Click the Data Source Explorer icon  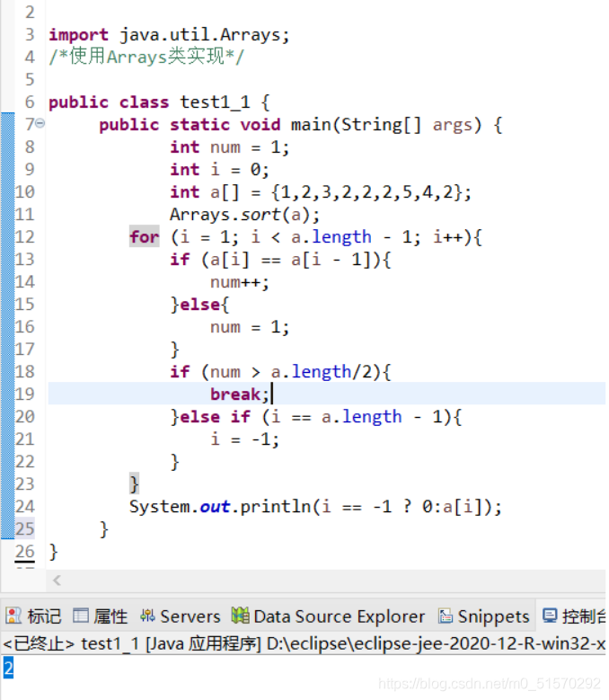pos(241,616)
